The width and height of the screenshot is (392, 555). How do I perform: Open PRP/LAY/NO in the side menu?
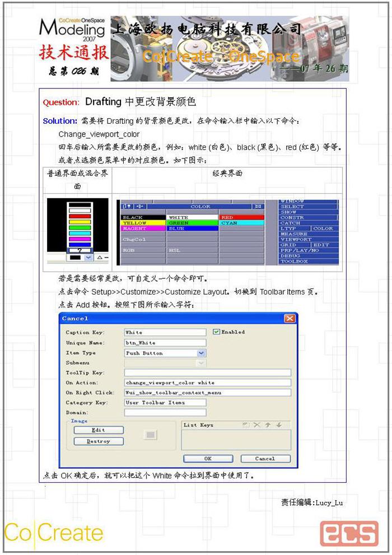308,250
